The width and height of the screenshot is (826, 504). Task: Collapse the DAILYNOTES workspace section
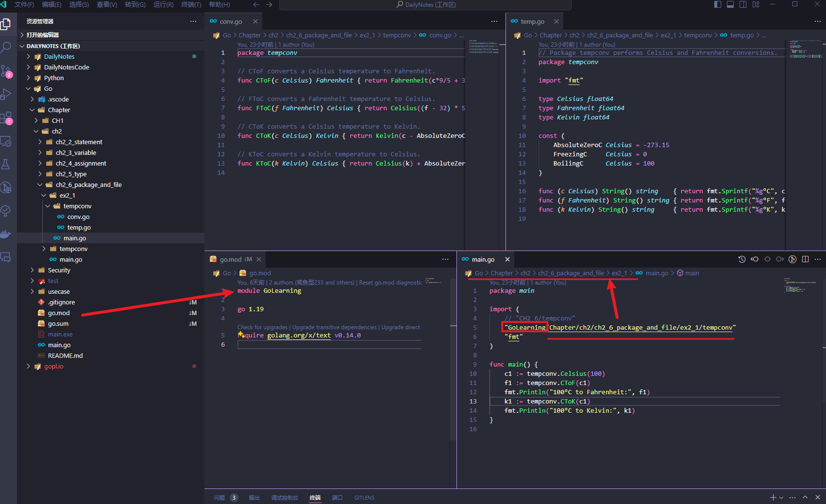coord(111,46)
